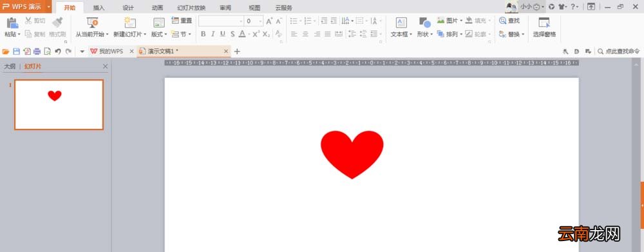Click the Save floppy disk icon

pyautogui.click(x=17, y=52)
